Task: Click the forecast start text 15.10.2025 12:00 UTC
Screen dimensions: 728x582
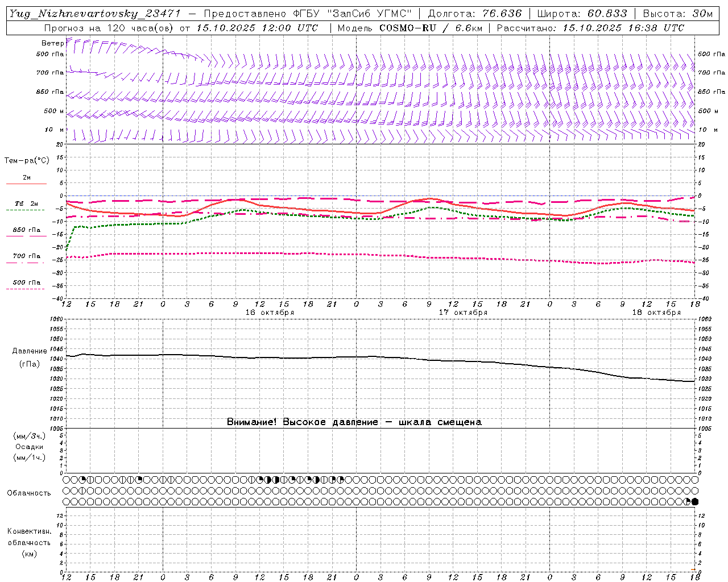Action: click(x=257, y=28)
